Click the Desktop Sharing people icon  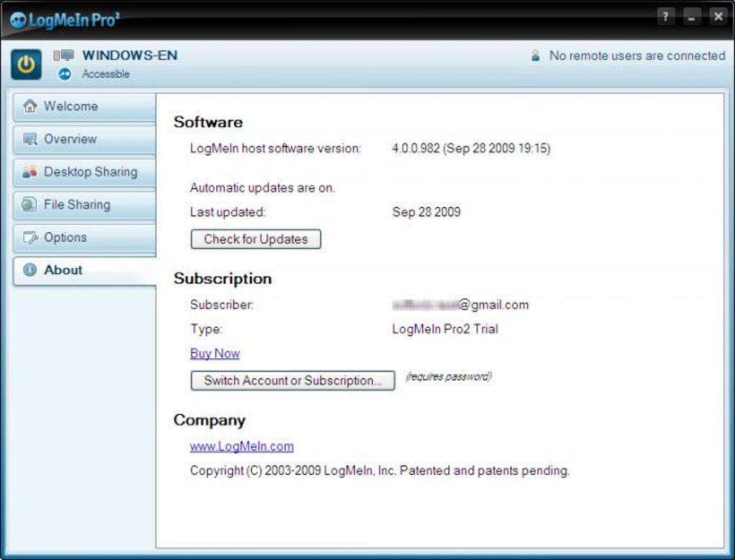(x=30, y=172)
